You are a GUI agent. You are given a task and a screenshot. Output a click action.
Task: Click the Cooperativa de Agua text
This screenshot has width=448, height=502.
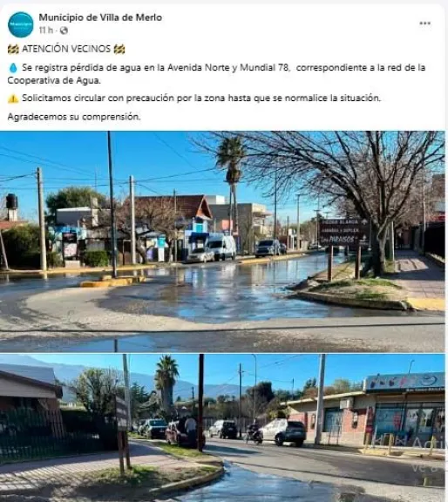point(54,80)
